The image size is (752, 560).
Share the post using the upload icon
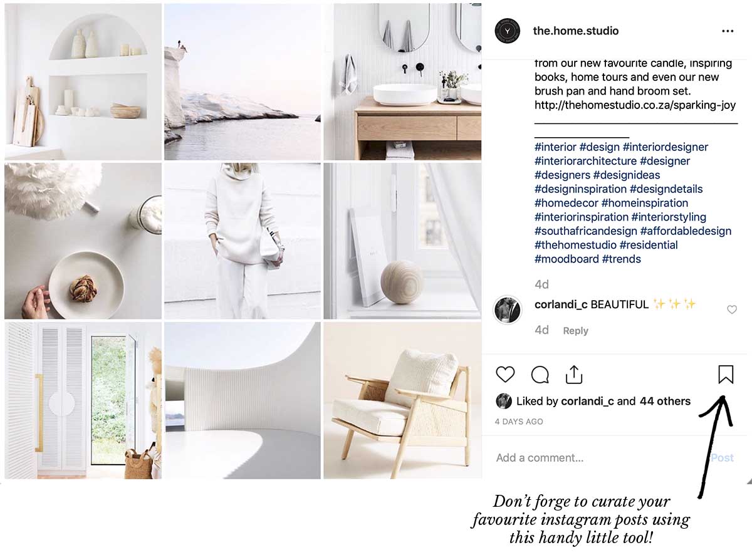(x=574, y=374)
